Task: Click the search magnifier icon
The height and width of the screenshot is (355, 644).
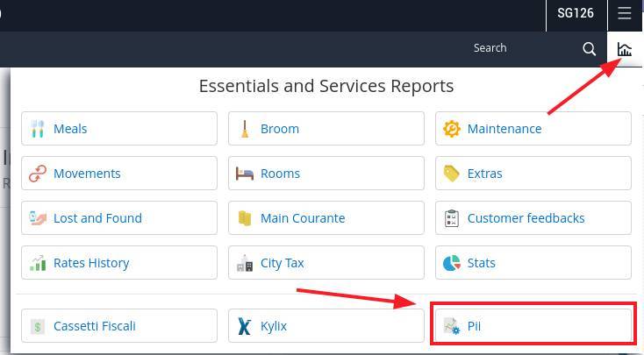Action: pos(590,49)
